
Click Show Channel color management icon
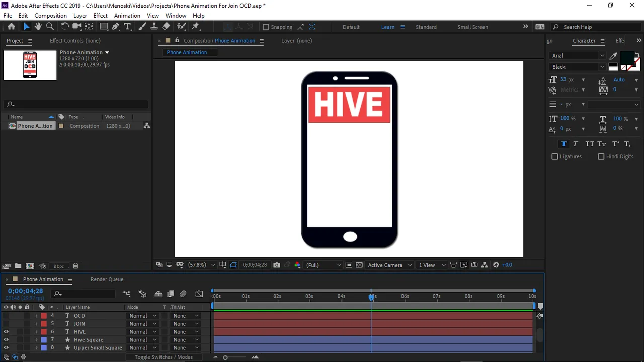[297, 265]
